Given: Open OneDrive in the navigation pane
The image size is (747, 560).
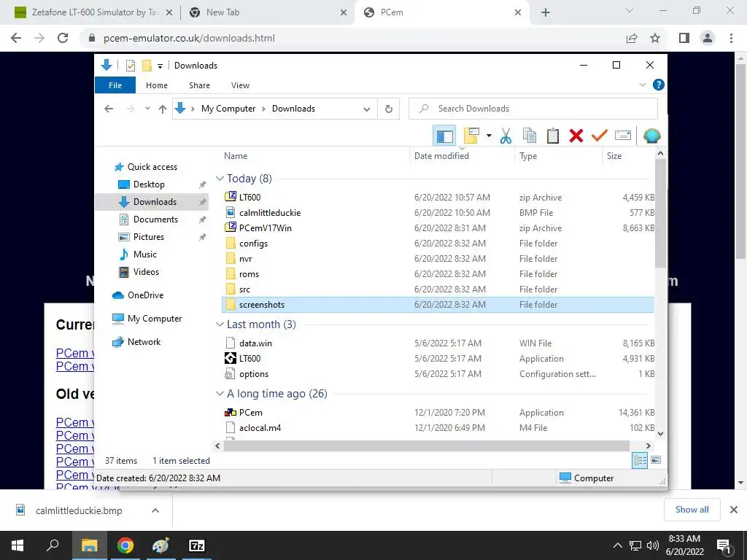Looking at the screenshot, I should coord(145,295).
